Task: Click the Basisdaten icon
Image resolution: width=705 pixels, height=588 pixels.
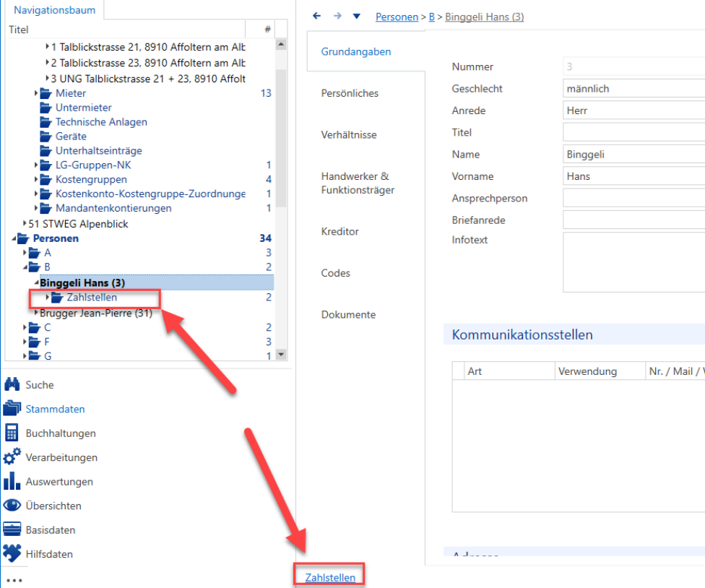Action: [12, 529]
